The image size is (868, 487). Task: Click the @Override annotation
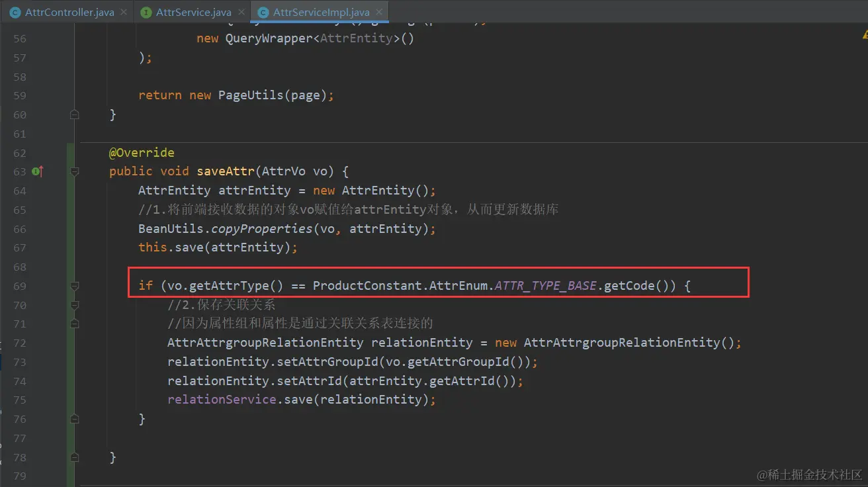(x=142, y=153)
